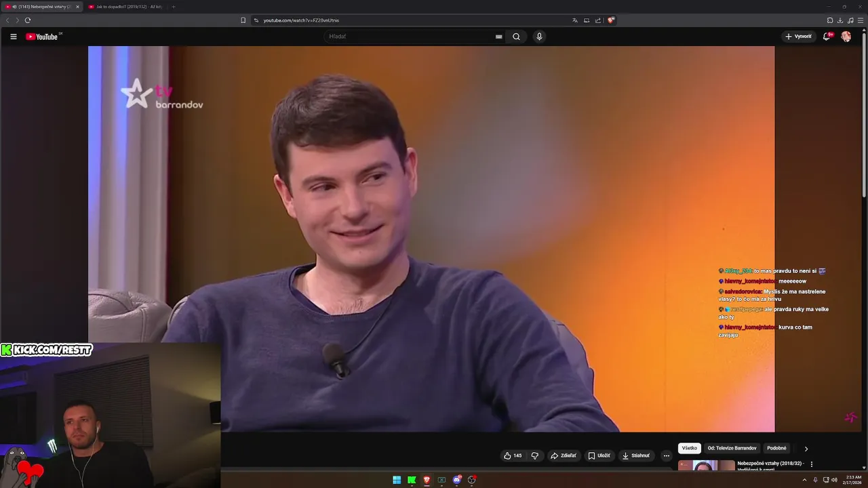868x488 pixels.
Task: Open browser extensions puzzle icon
Action: [x=830, y=20]
